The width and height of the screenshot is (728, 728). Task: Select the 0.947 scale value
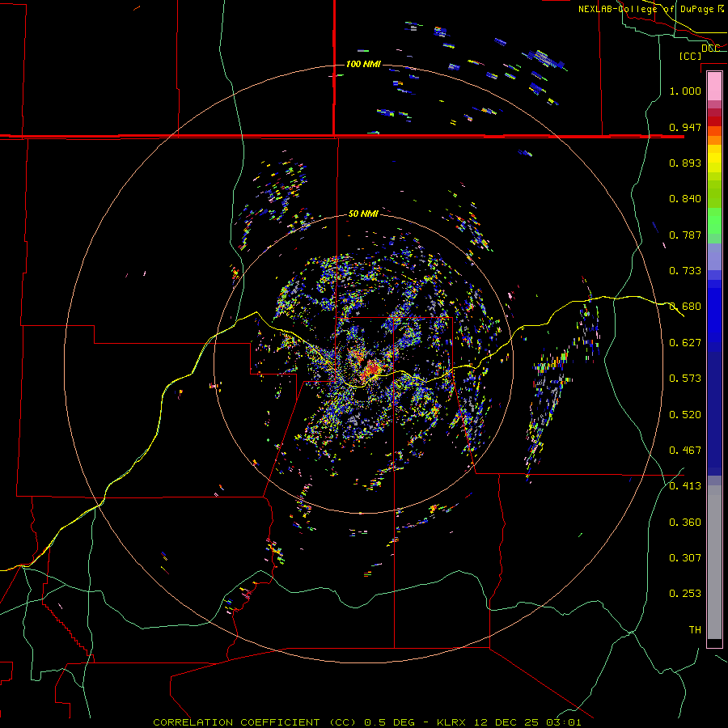click(685, 127)
